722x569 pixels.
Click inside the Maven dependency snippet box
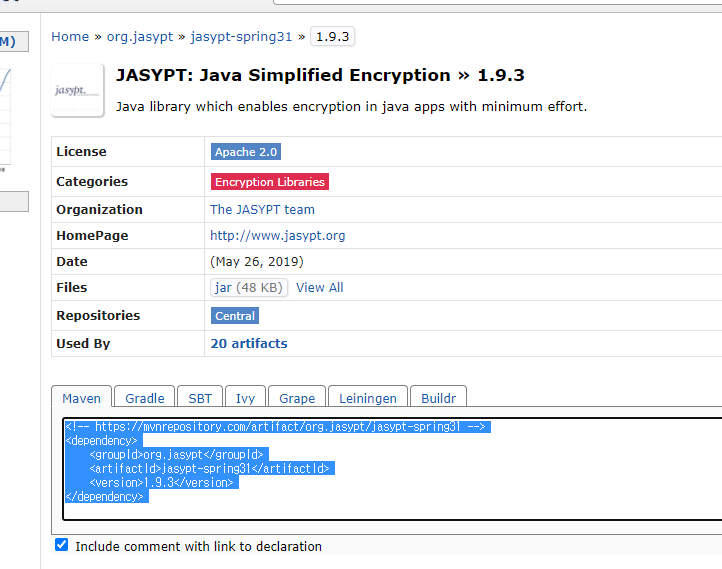click(x=392, y=469)
